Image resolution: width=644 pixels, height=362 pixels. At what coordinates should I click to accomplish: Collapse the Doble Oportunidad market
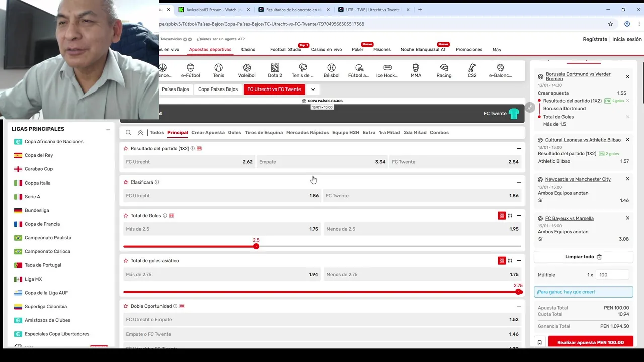click(x=519, y=306)
